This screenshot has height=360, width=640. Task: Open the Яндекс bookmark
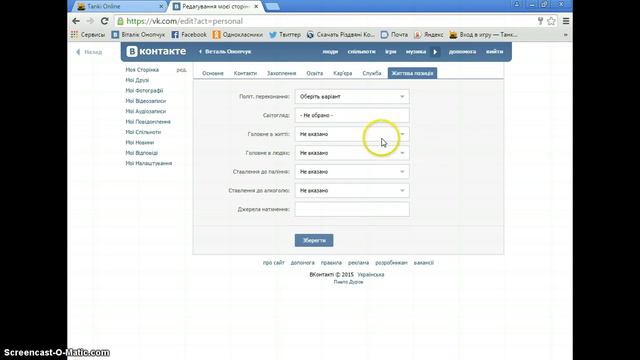(x=429, y=35)
